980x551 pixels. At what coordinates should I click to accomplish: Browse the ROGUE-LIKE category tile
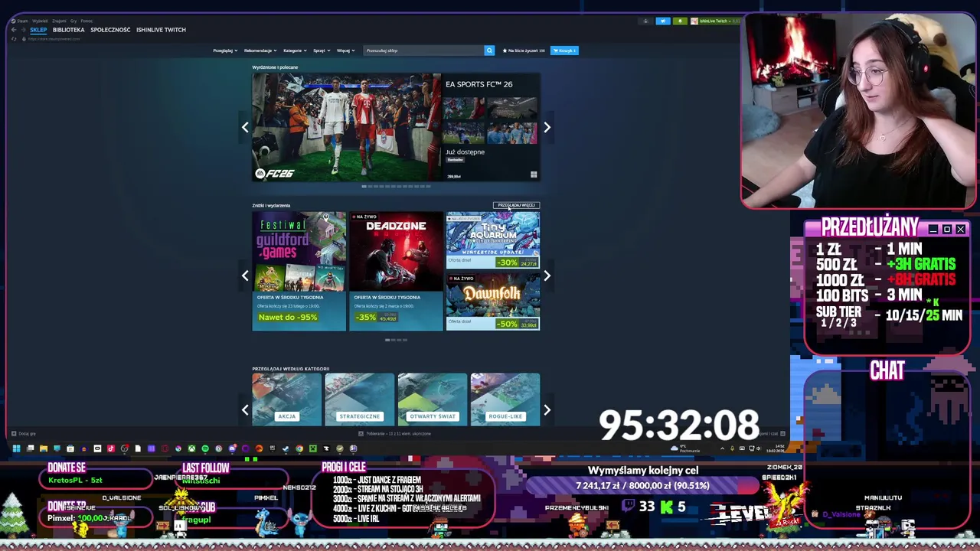(x=505, y=399)
